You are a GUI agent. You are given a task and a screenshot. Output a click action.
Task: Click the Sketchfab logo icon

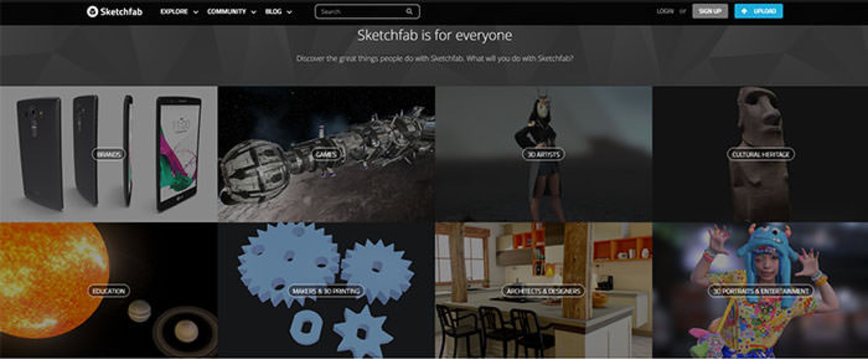(92, 12)
